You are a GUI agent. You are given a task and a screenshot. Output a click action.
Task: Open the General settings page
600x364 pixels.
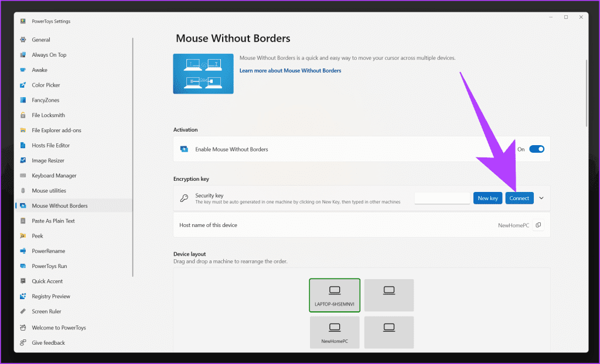[x=74, y=40]
